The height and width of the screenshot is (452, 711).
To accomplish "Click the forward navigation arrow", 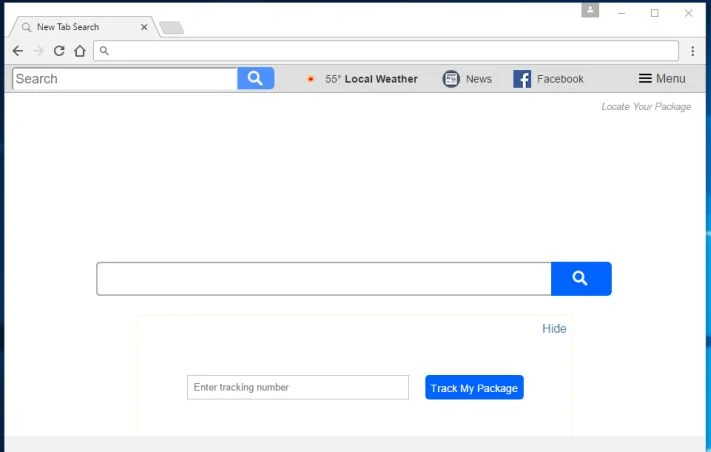I will [39, 51].
